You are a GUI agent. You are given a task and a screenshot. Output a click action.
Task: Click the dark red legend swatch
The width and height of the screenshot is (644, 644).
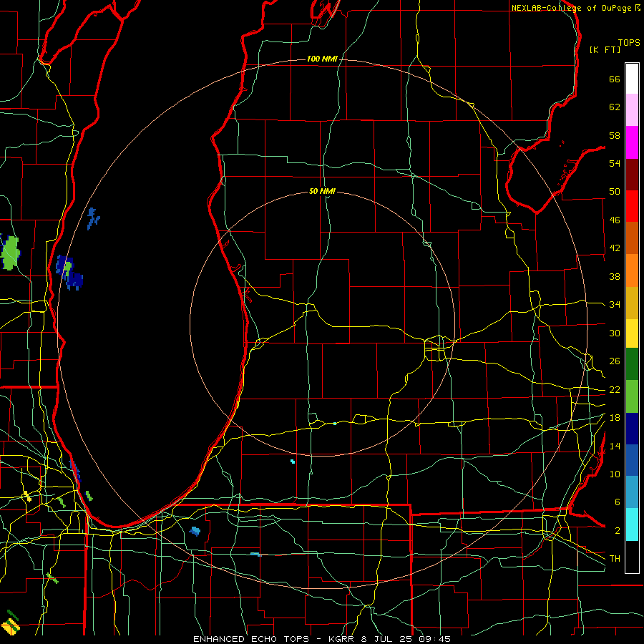pos(632,175)
